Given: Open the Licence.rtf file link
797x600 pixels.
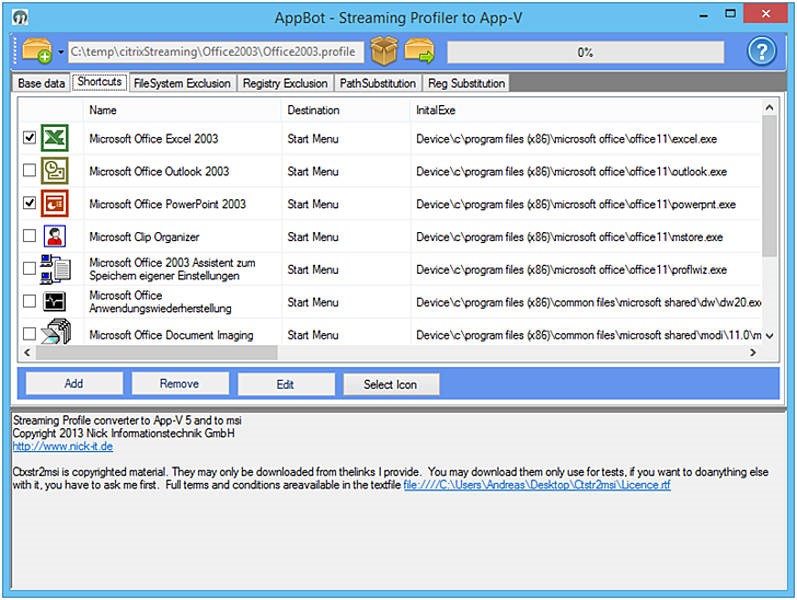Looking at the screenshot, I should 537,485.
